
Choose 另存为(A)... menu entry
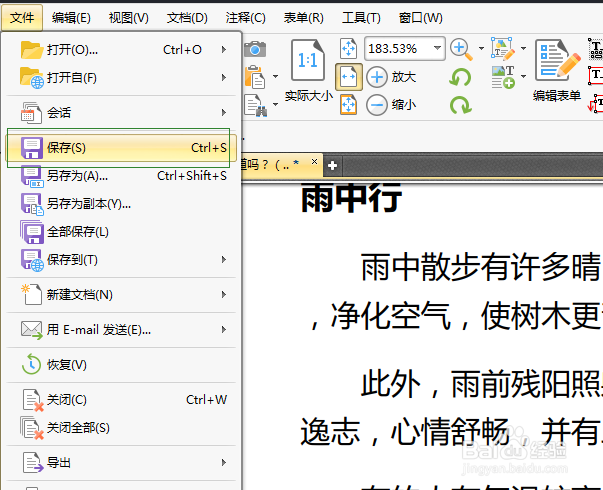click(x=121, y=176)
